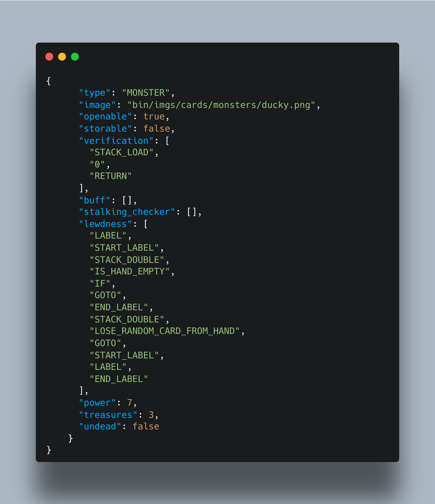
Task: Click the "type" key in the JSON
Action: (95, 93)
